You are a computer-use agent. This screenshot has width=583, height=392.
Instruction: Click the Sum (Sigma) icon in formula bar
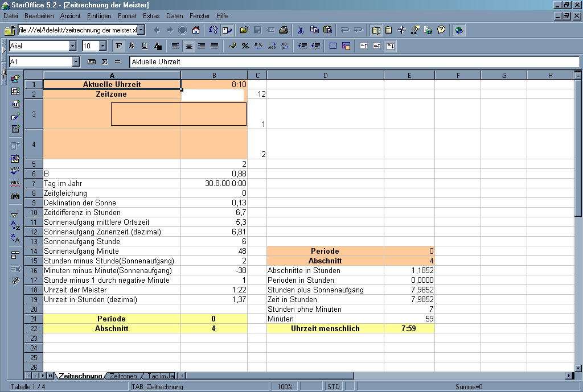pyautogui.click(x=104, y=61)
